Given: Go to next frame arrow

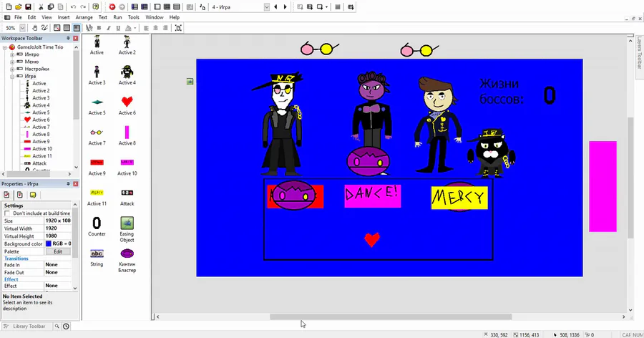Looking at the screenshot, I should point(285,7).
